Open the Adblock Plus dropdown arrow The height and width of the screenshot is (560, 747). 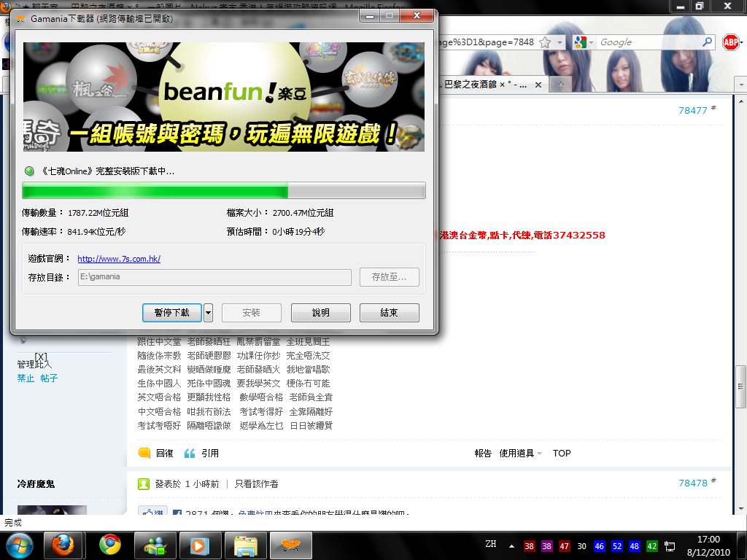742,42
